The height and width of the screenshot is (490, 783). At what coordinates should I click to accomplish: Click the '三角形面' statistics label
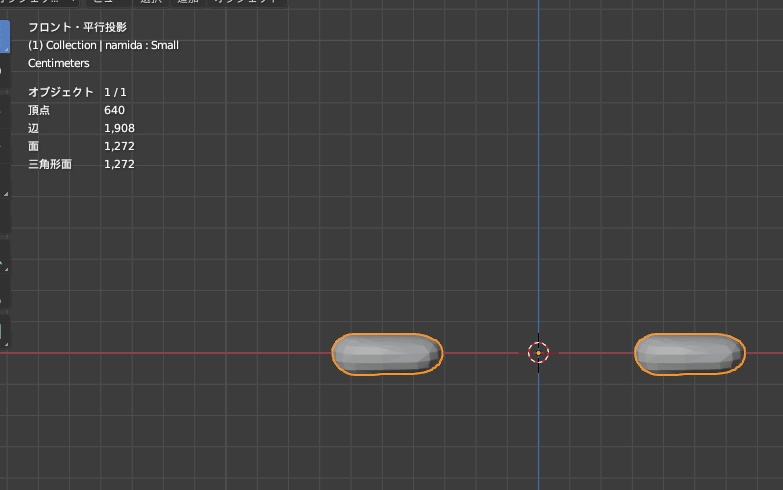point(50,164)
